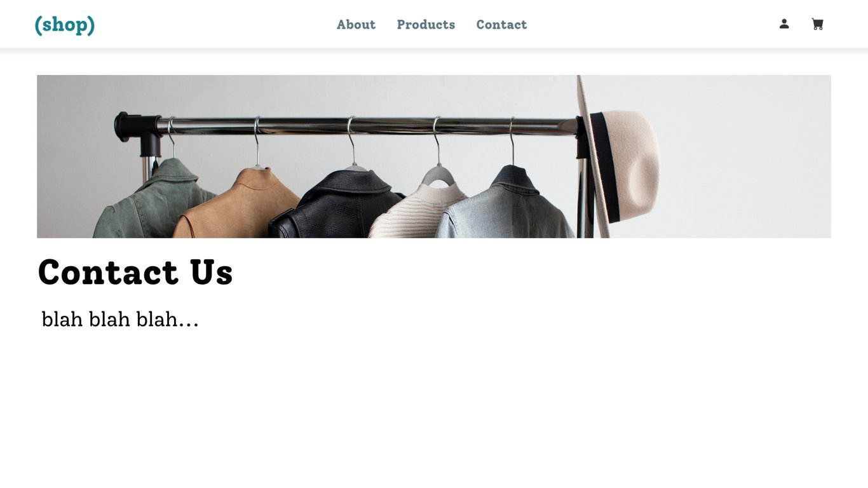Go to the About page

356,25
